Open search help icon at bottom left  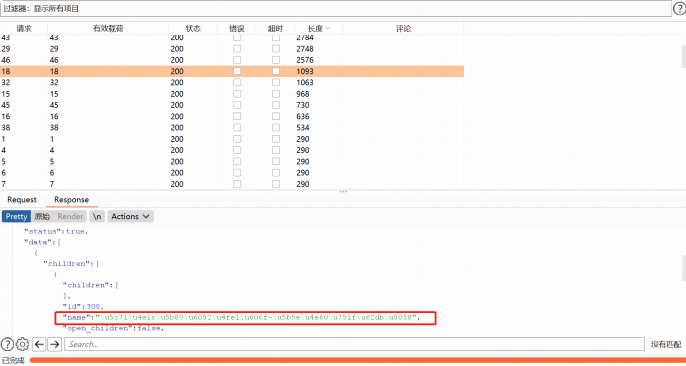pos(7,344)
